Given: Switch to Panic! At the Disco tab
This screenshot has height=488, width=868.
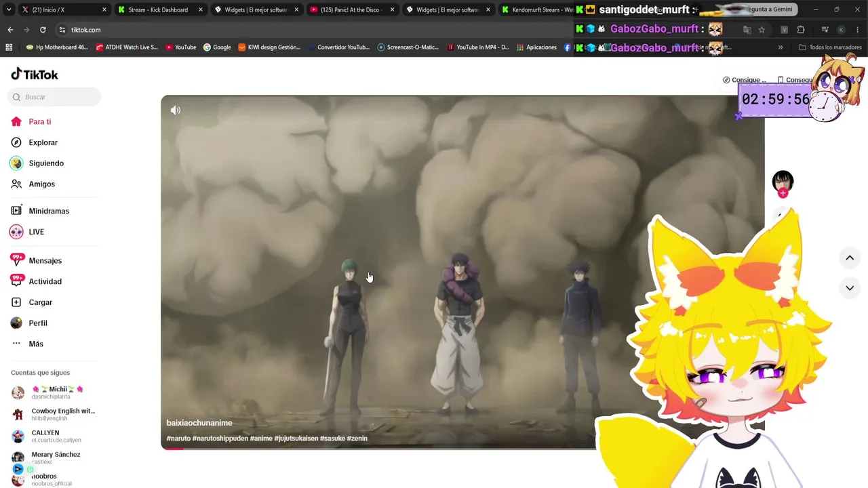Looking at the screenshot, I should pos(352,9).
